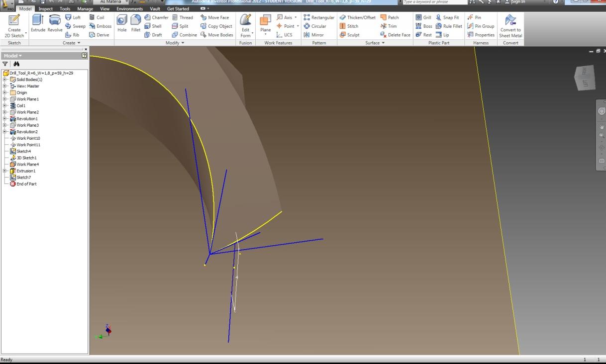
Task: Open the As Material appearance dropdown
Action: pos(112,2)
